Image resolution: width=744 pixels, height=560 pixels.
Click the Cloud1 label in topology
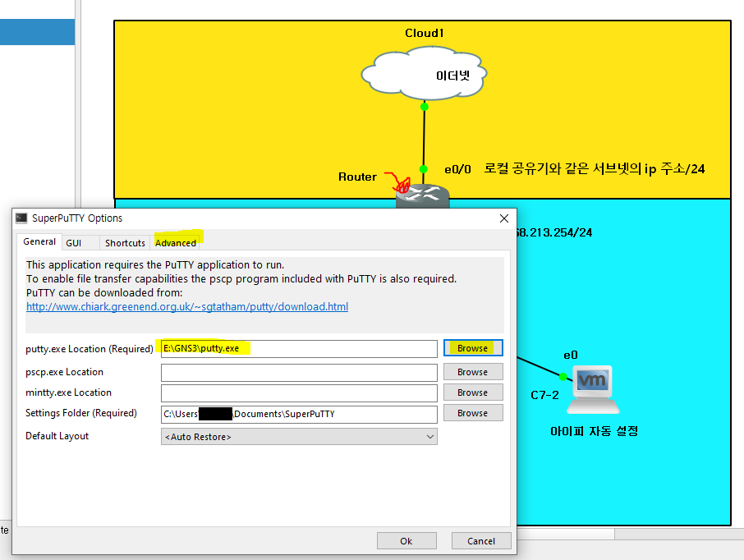tap(425, 33)
